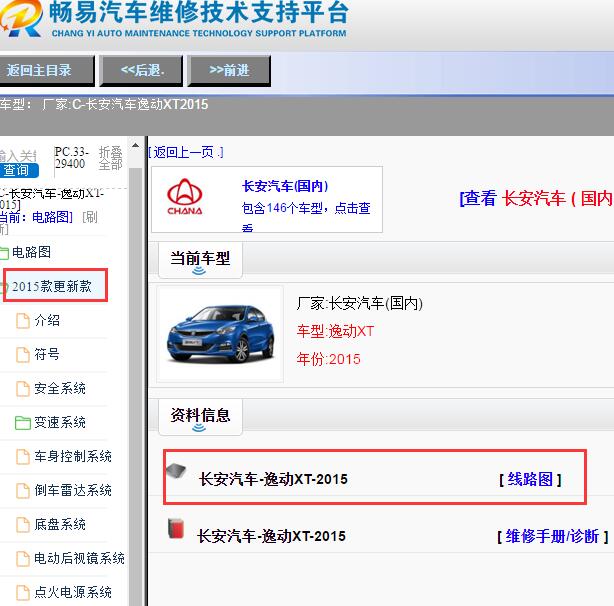Expand the 变速系统 folder item
The width and height of the screenshot is (614, 606).
(x=60, y=422)
